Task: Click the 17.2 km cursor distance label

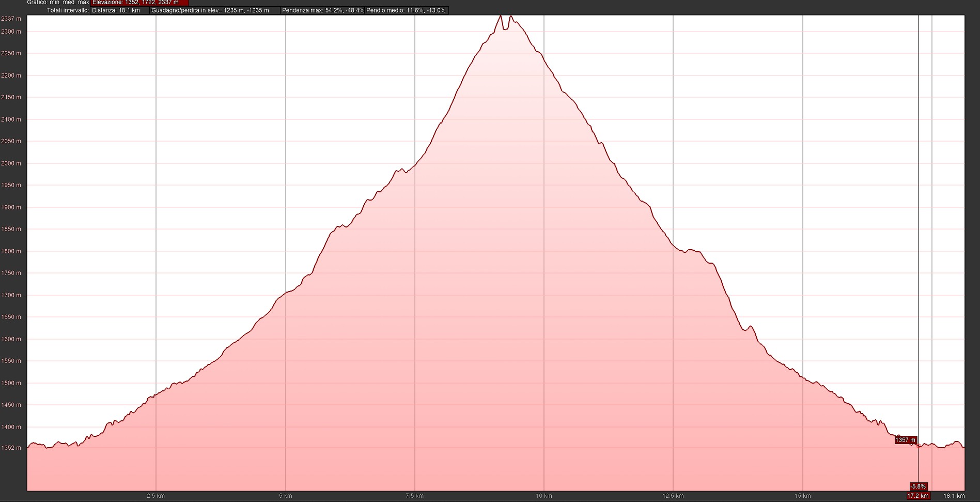Action: coord(918,496)
